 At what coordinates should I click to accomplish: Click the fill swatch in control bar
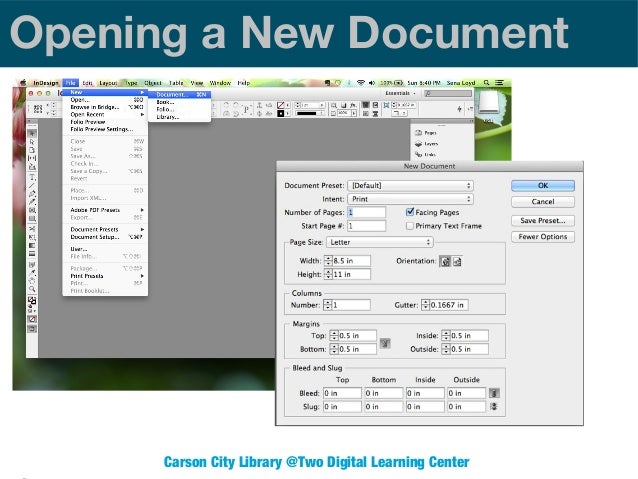click(x=280, y=105)
